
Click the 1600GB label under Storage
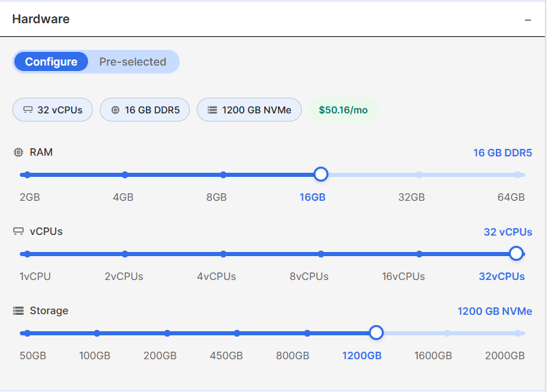click(433, 356)
